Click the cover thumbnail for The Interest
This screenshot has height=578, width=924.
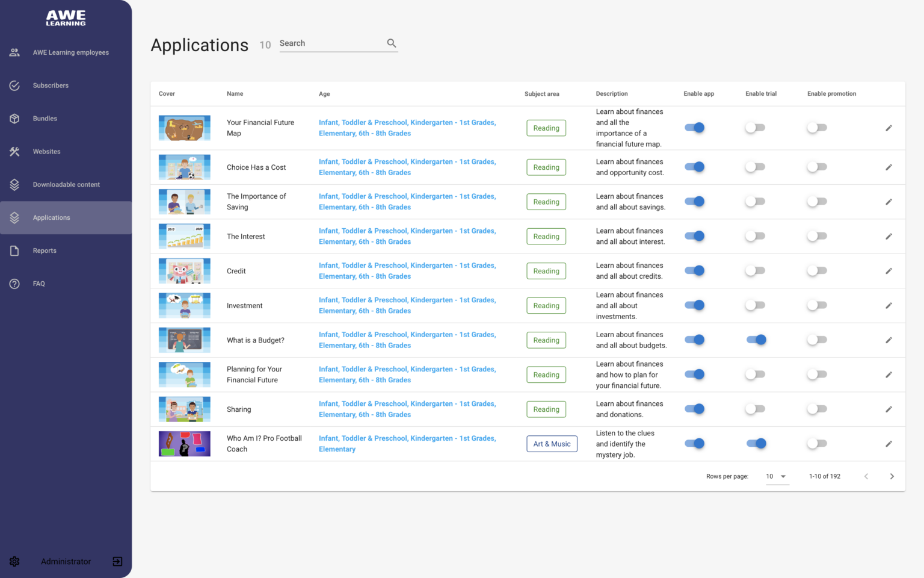click(184, 236)
